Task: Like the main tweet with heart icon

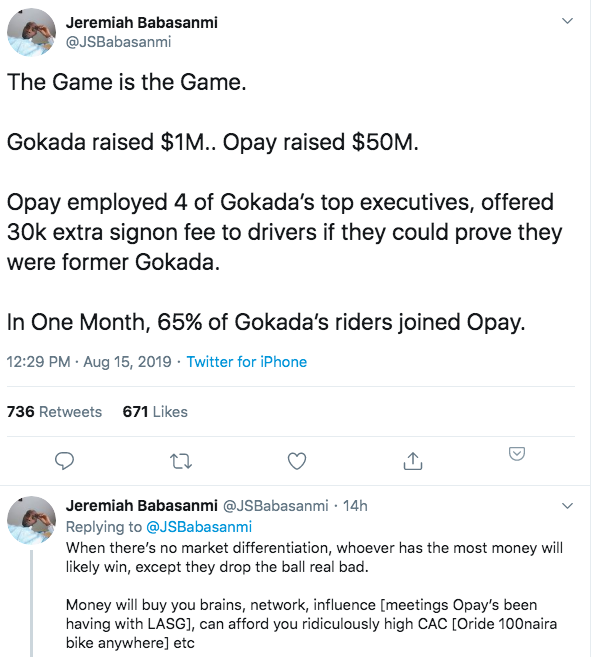Action: coord(296,460)
